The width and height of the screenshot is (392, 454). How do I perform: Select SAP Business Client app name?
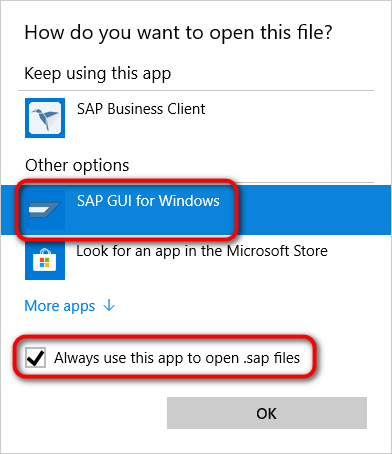141,109
